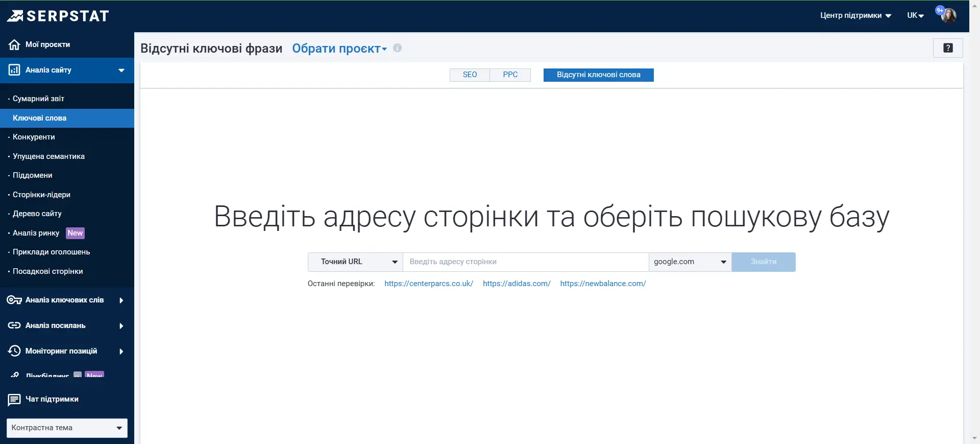
Task: Click the info icon next to Обрати проєкт
Action: [398, 48]
